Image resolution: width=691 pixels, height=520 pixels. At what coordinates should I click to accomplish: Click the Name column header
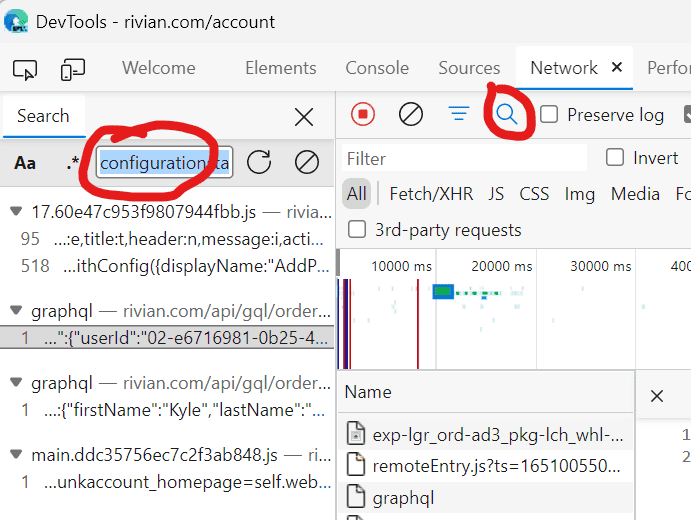[x=486, y=392]
